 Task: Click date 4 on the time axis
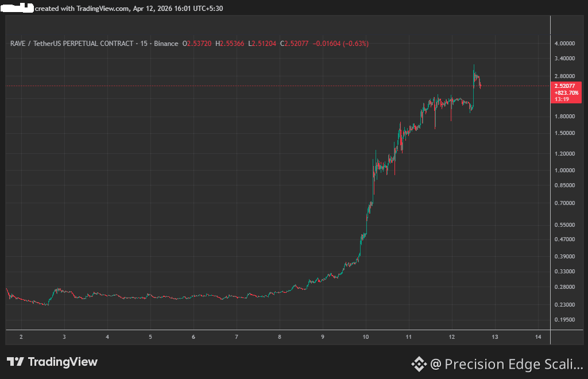coord(107,337)
